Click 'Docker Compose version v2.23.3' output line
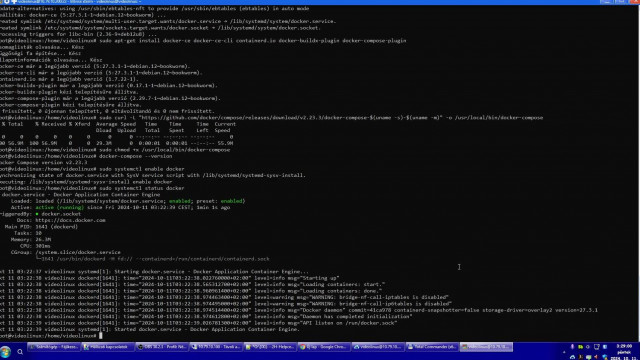 pos(44,162)
